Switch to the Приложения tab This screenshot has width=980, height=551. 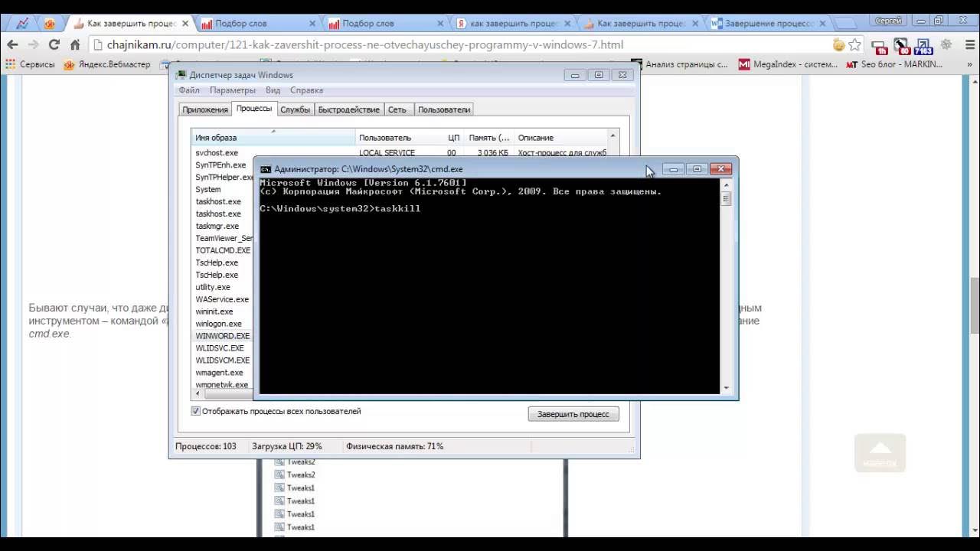coord(205,109)
